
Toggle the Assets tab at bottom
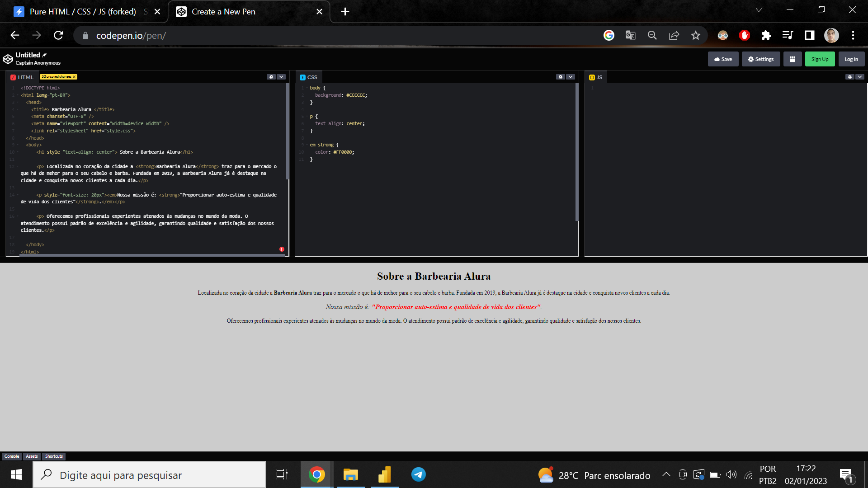pos(32,456)
